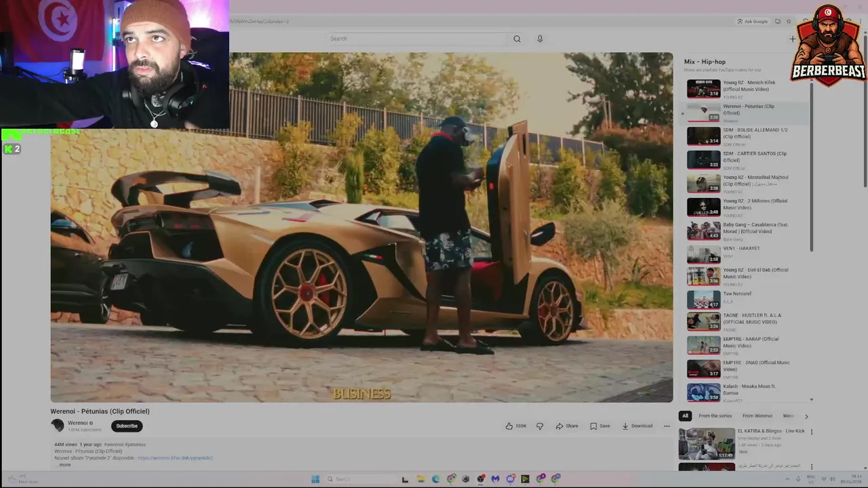Play TAGNE - HUSTLER ft. A.L.A
Screen dimensions: 868x488
click(x=745, y=321)
